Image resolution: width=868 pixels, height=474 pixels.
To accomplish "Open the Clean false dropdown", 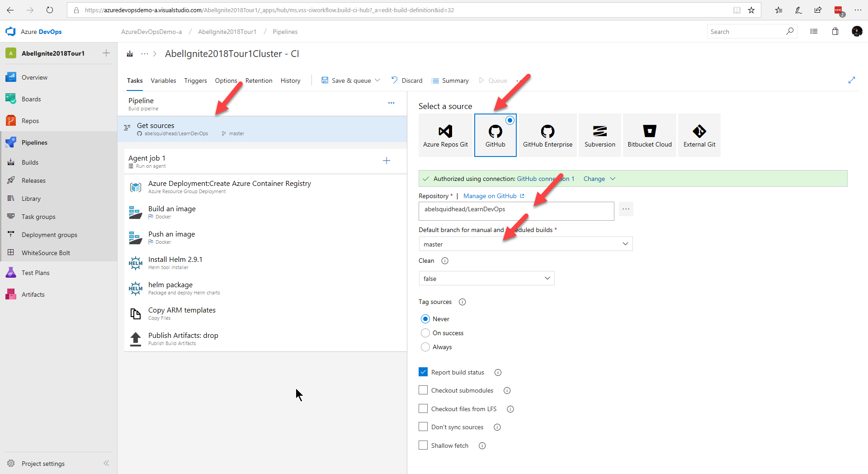I will click(x=486, y=278).
